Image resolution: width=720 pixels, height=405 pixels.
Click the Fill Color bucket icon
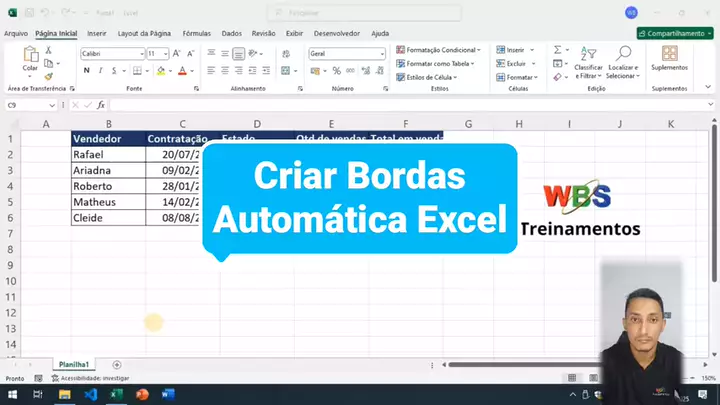161,70
